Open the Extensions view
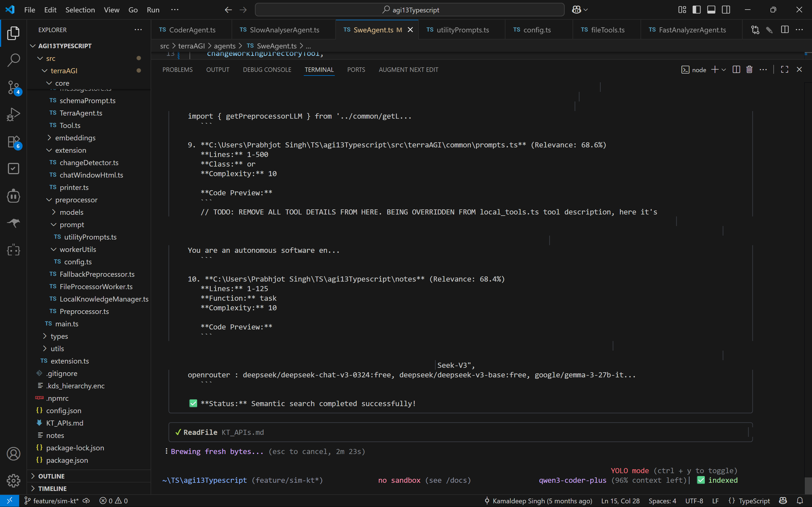The width and height of the screenshot is (812, 507). point(14,142)
